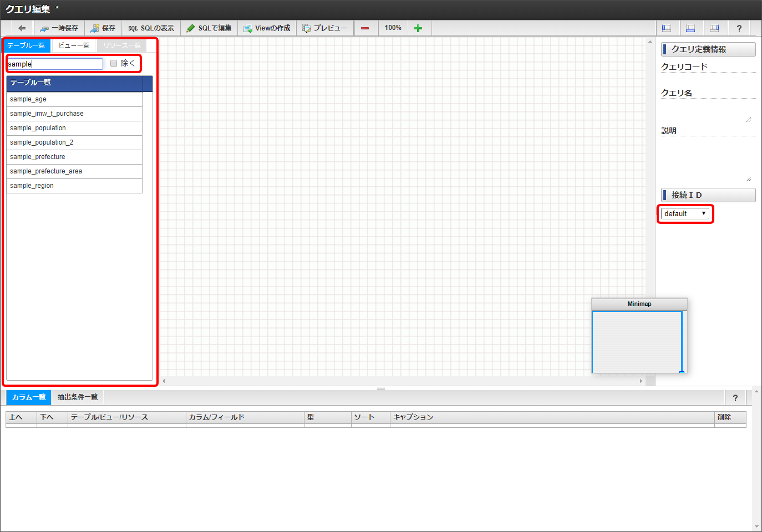Screen dimensions: 762x532
Task: Click the Minimap title bar
Action: pos(639,304)
